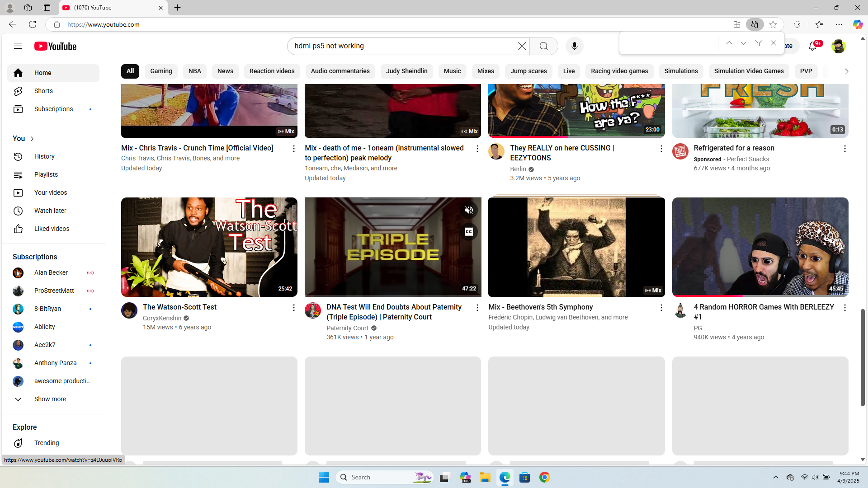This screenshot has width=868, height=488.
Task: Open ProStreetMatt subscription channel
Action: tap(53, 291)
